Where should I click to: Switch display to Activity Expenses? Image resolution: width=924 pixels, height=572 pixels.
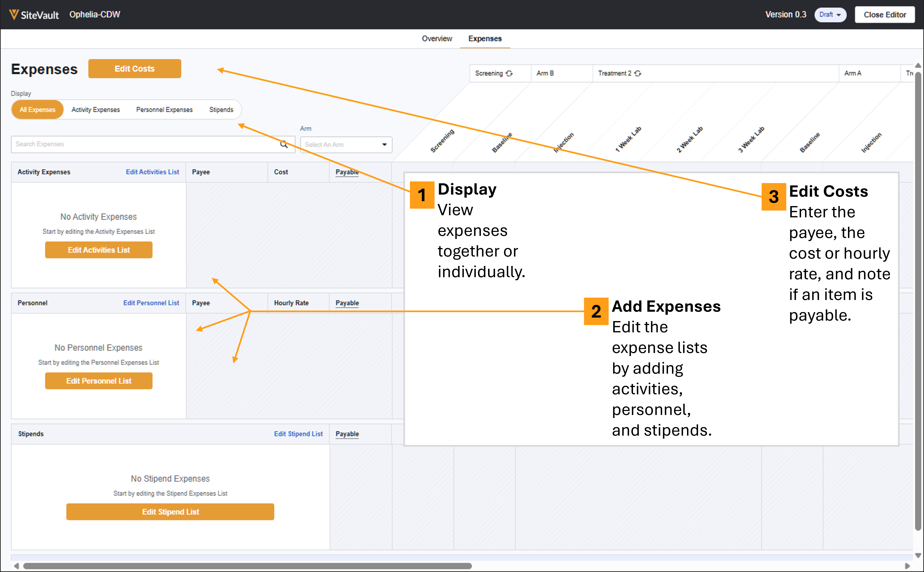click(96, 110)
